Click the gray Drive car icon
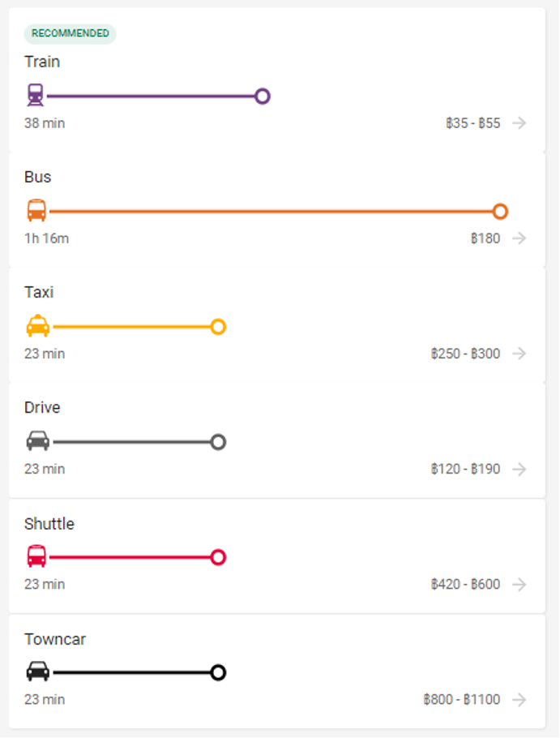This screenshot has height=738, width=560. click(38, 441)
